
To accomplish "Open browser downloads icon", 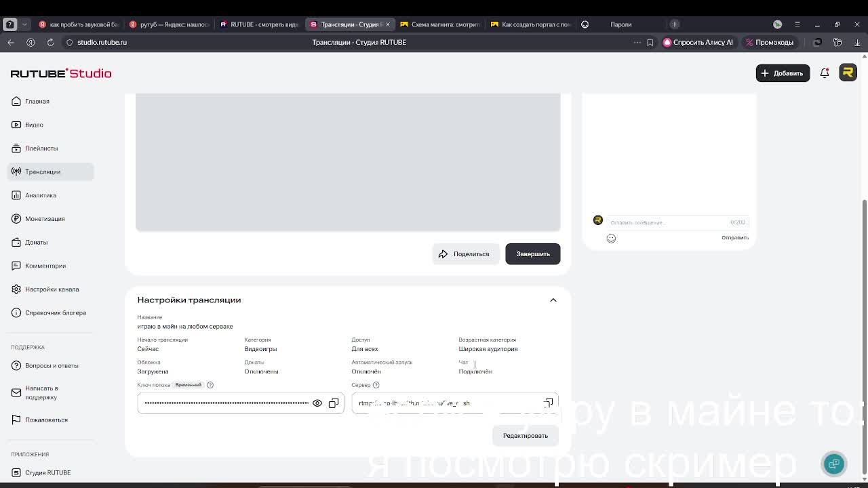I will click(857, 42).
